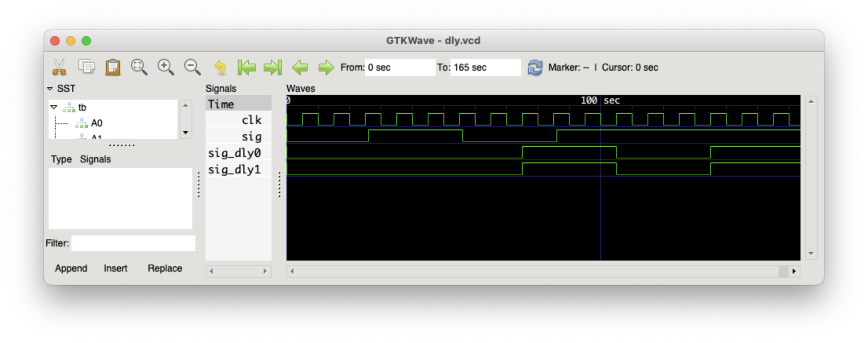Click the Zoom In magnifier icon
868x343 pixels.
pyautogui.click(x=166, y=67)
